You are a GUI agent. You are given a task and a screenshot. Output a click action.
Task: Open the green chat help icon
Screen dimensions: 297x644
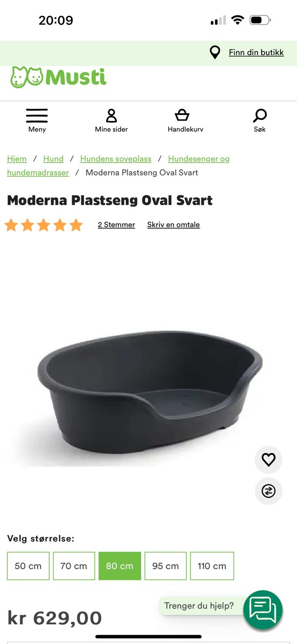(263, 609)
